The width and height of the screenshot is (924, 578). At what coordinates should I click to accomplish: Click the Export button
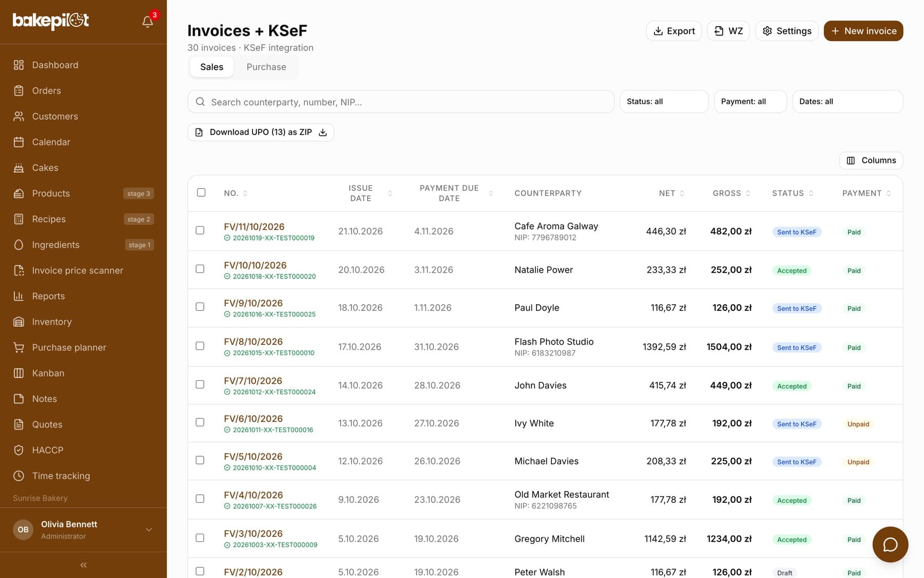673,31
